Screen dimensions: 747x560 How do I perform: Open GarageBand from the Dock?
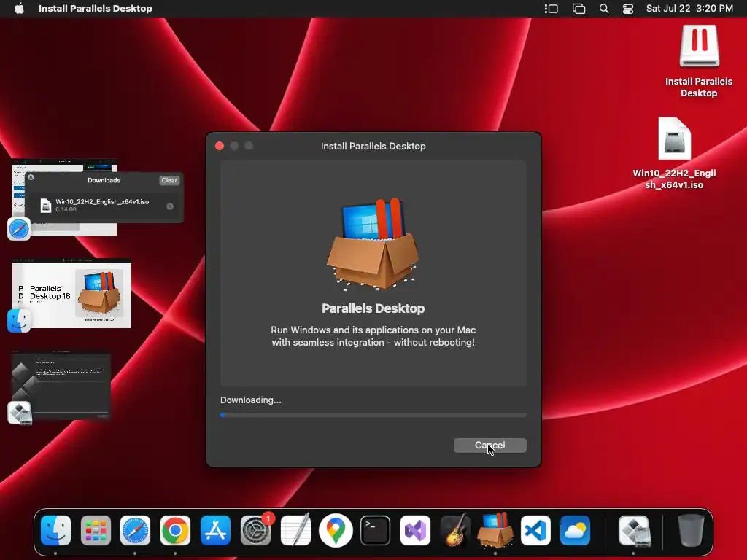(455, 529)
